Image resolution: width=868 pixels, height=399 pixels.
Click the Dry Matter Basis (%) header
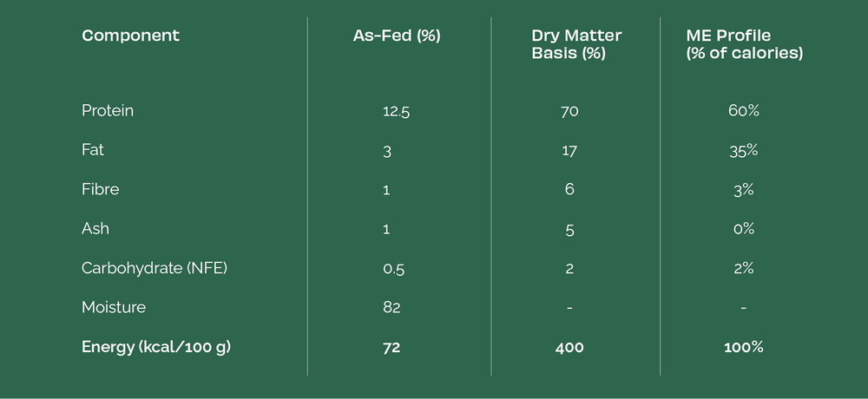[x=576, y=44]
